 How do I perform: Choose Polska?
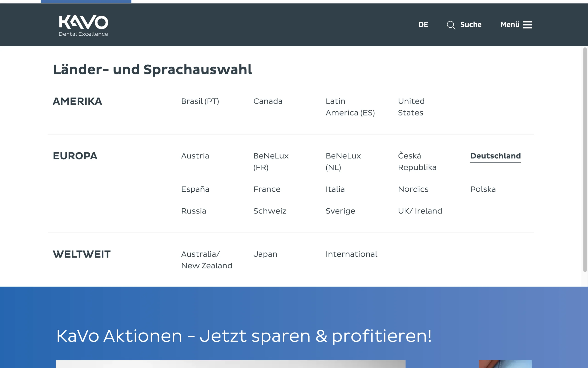[x=483, y=189]
